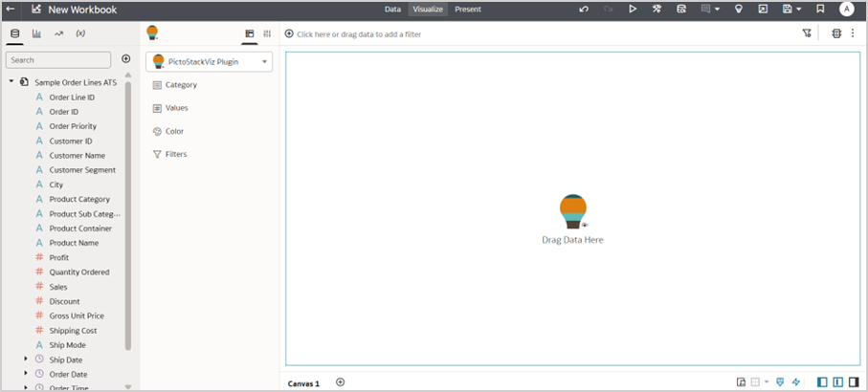The image size is (868, 392).
Task: Select the Canvas 1 tab
Action: click(x=303, y=383)
